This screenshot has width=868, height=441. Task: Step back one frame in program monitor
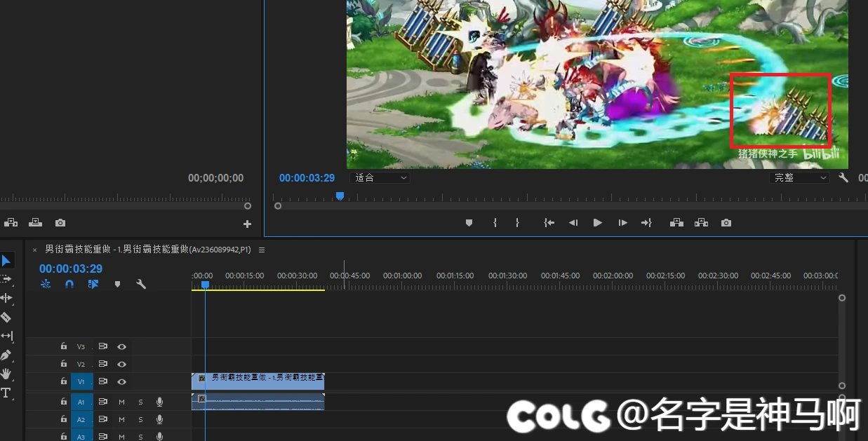573,223
